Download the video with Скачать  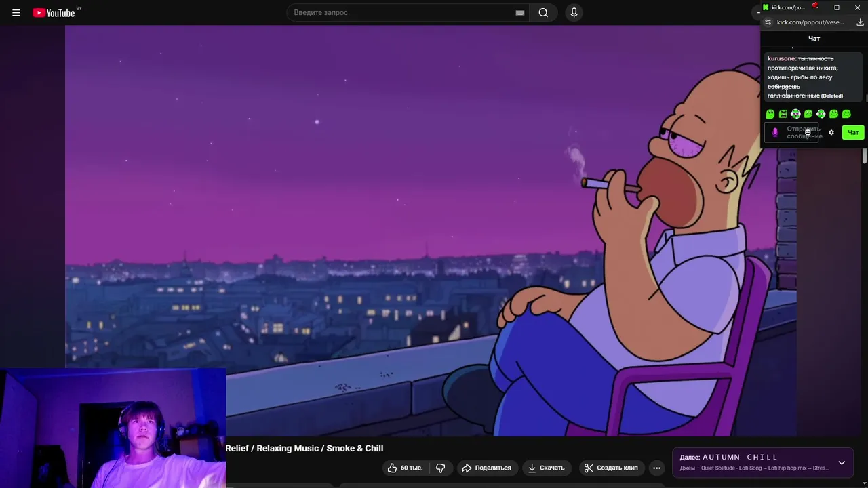coord(547,468)
